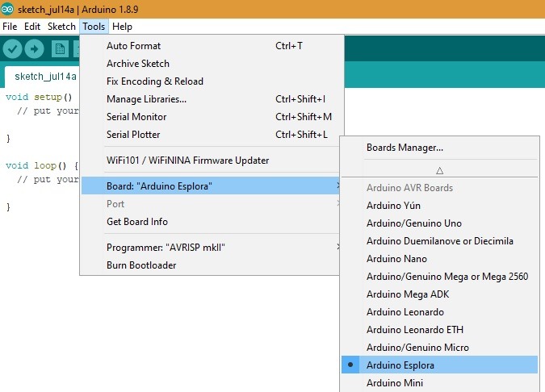Click the 'void loop() {' line in the editor

42,165
